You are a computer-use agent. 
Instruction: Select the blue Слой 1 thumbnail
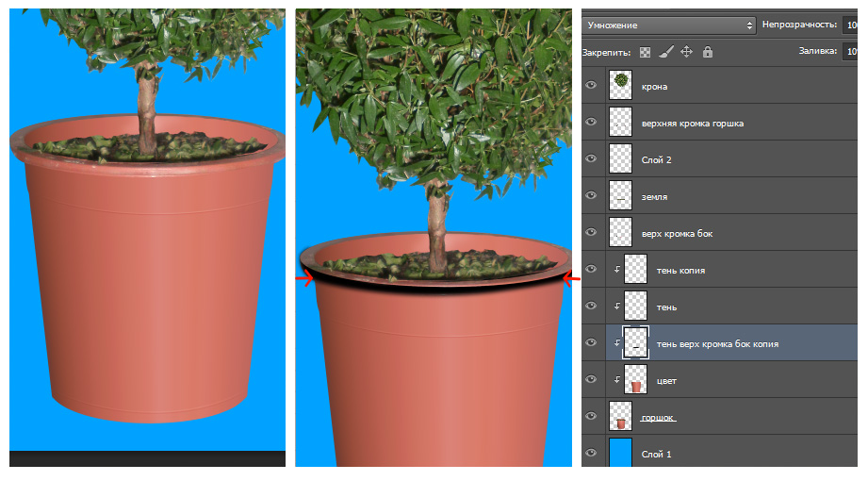tap(620, 452)
